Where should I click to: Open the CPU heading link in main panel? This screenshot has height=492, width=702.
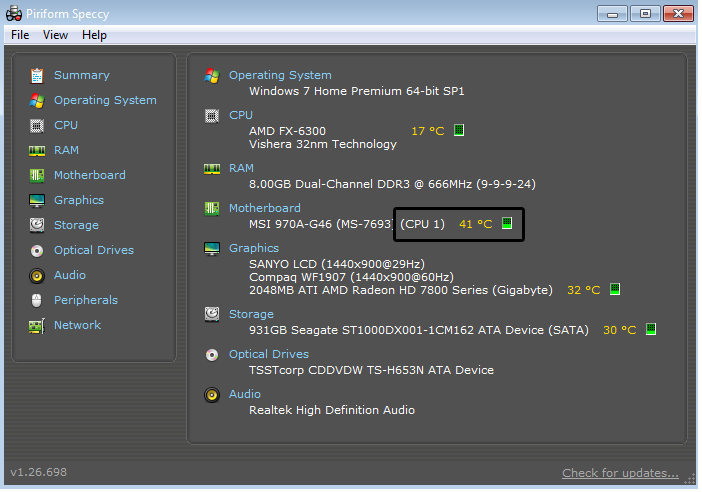point(241,116)
